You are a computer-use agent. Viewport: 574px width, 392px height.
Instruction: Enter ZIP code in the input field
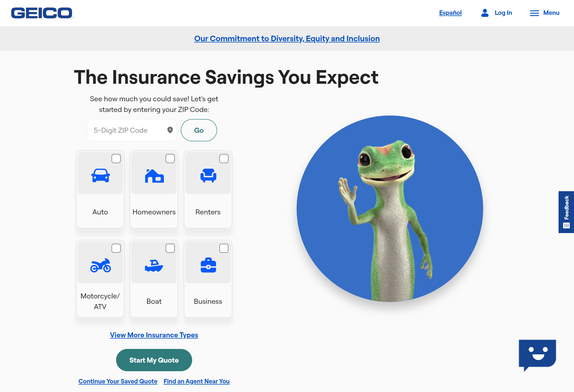129,130
